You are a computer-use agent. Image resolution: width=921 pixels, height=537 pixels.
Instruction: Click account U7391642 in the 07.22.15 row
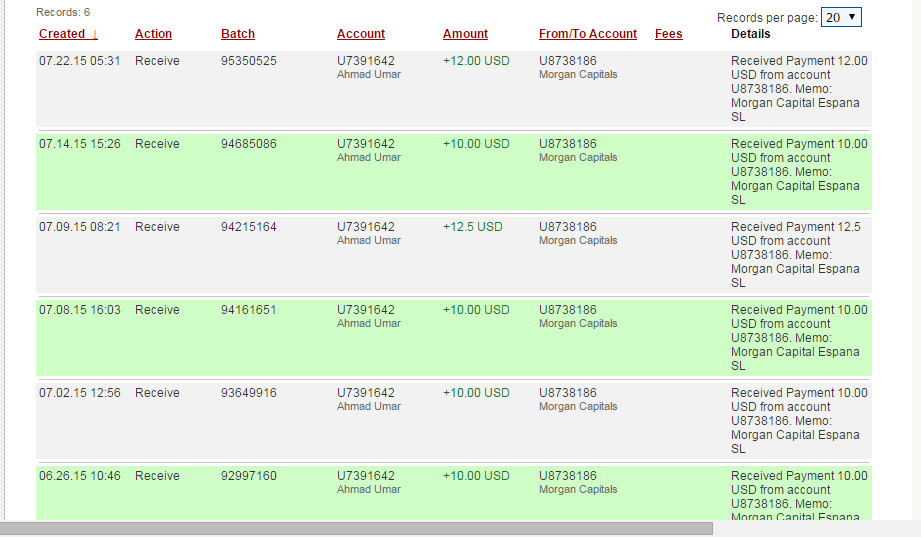click(x=366, y=61)
